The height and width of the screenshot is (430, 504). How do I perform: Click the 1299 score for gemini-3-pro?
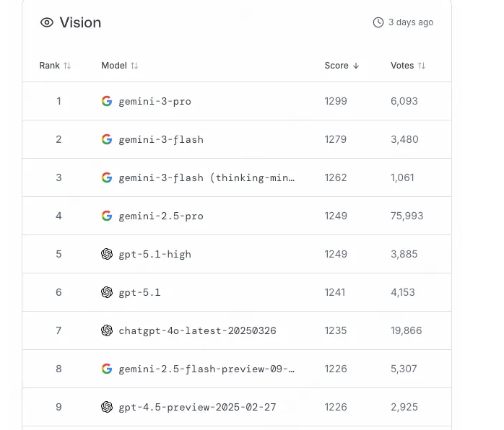point(336,101)
